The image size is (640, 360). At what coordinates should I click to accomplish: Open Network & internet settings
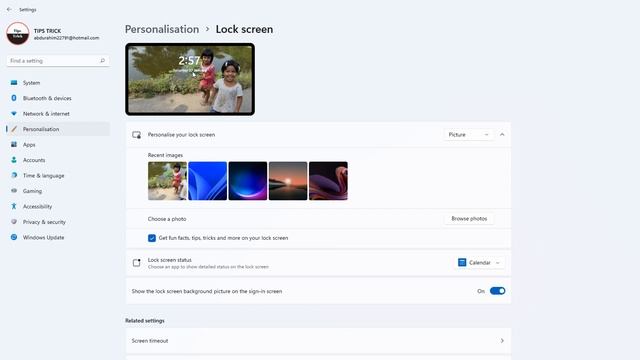(x=58, y=113)
